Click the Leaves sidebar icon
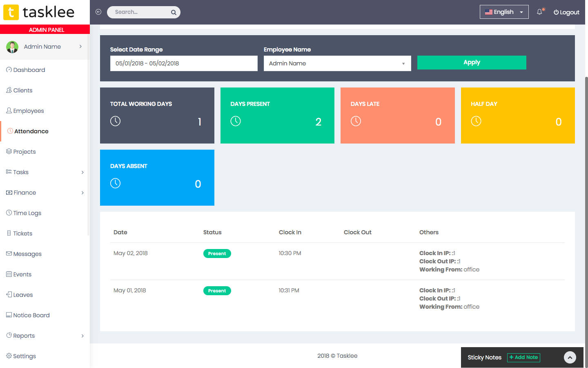 tap(8, 294)
